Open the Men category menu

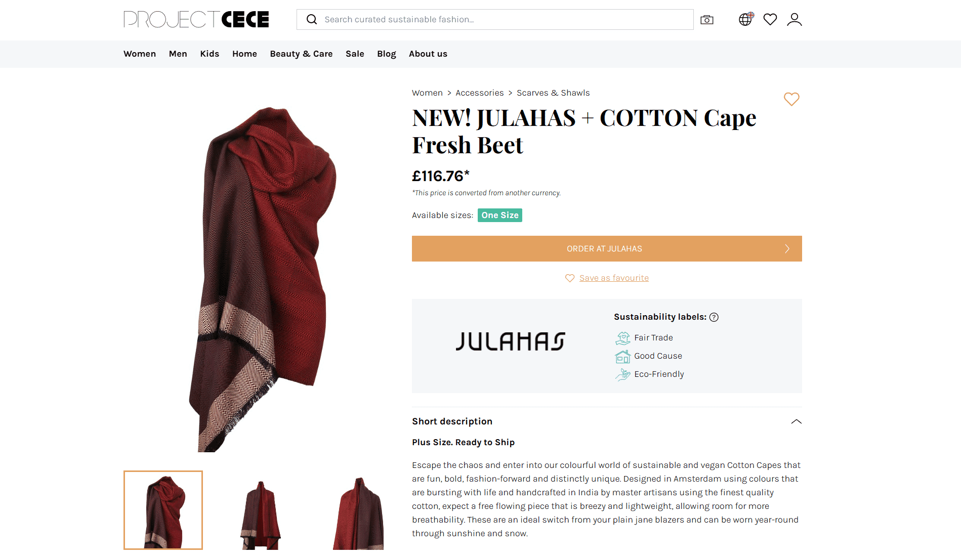(178, 54)
